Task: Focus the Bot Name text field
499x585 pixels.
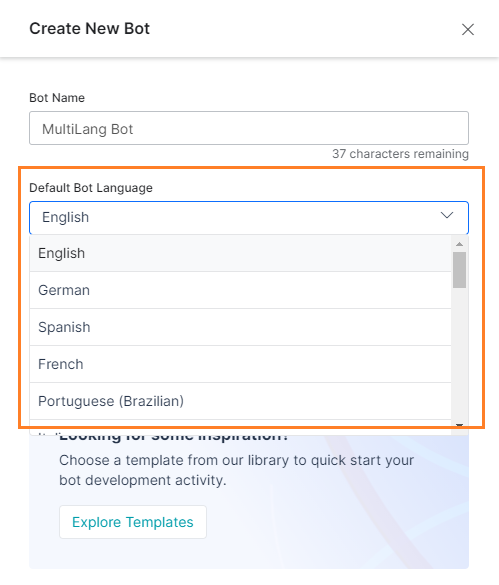Action: coord(249,128)
